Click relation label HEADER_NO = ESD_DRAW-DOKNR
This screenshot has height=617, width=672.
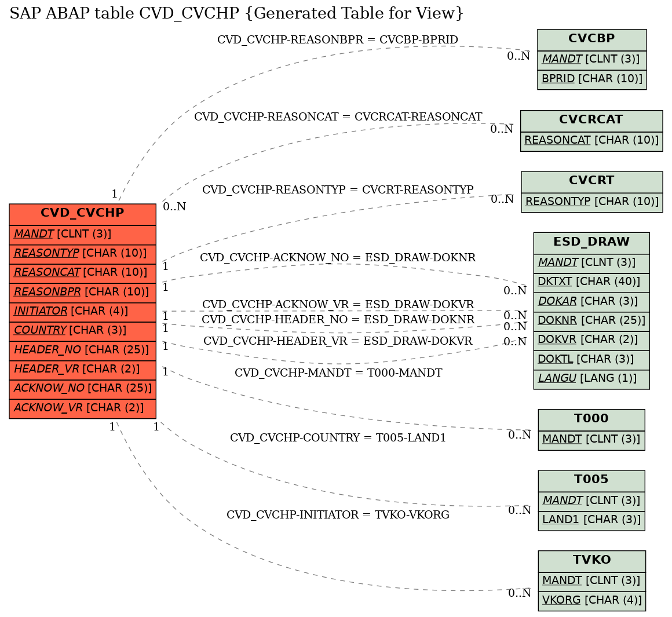point(338,320)
